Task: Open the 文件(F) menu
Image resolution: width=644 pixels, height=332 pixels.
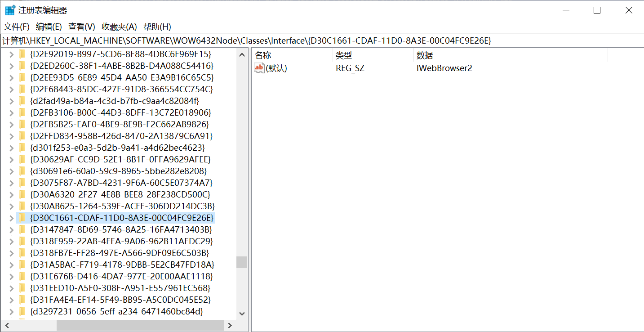Action: click(17, 27)
